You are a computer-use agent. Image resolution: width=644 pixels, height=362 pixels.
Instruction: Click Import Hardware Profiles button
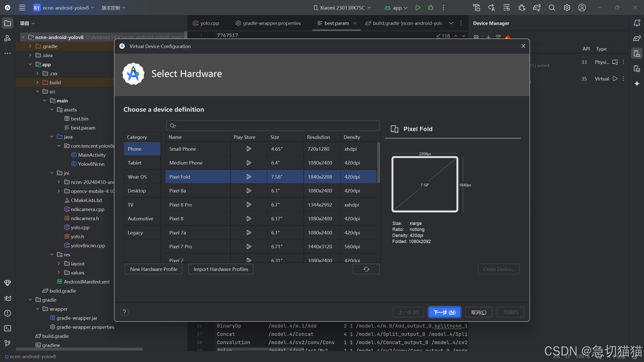coord(221,269)
